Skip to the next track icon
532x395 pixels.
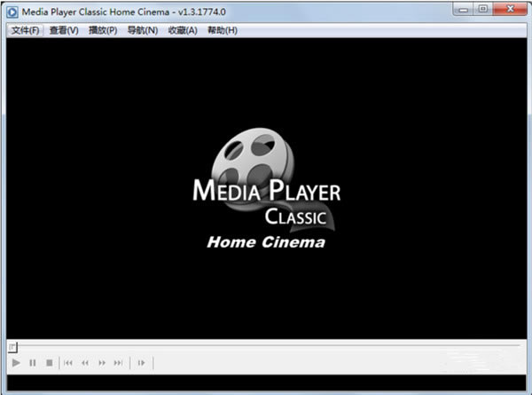coord(119,363)
